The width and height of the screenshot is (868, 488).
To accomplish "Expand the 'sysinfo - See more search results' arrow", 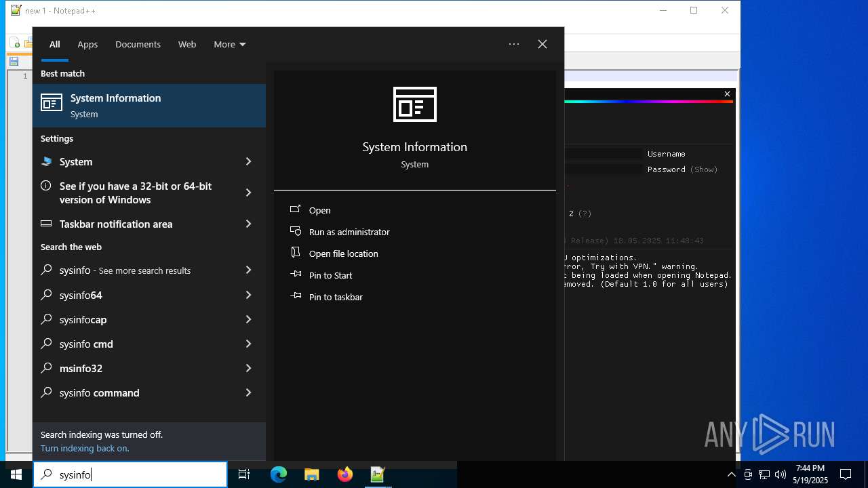I will coord(248,270).
